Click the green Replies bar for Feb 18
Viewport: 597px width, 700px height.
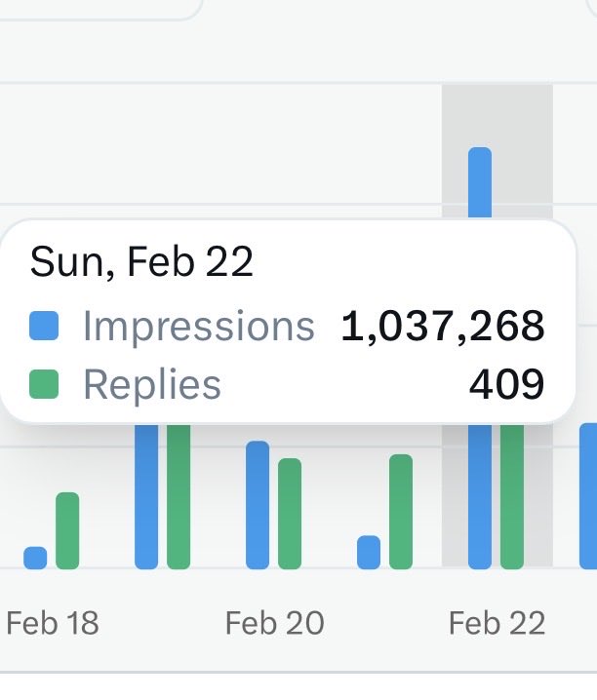tap(67, 530)
